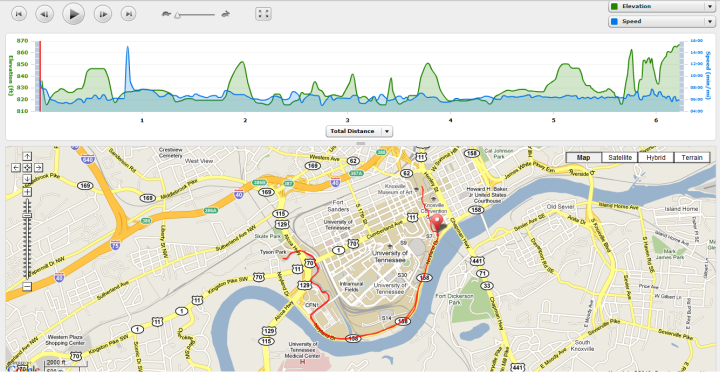This screenshot has height=372, width=720.
Task: Switch map to Hybrid view
Action: click(656, 158)
